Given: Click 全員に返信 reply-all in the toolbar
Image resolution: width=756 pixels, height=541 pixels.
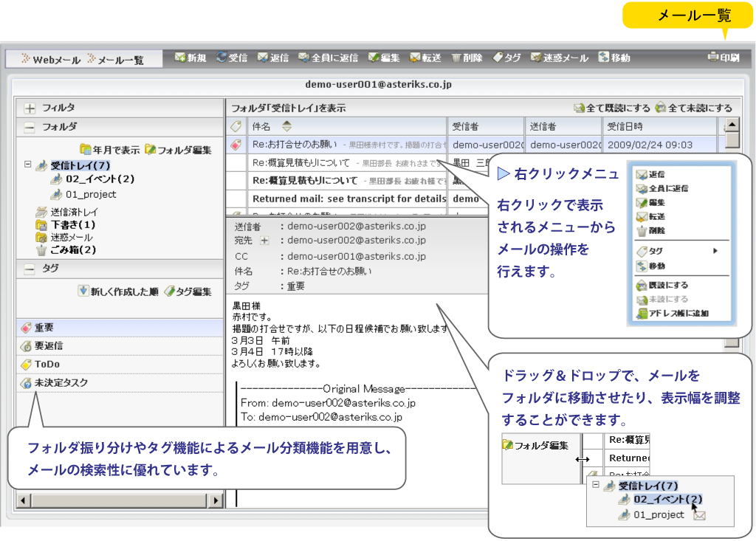Looking at the screenshot, I should tap(328, 58).
